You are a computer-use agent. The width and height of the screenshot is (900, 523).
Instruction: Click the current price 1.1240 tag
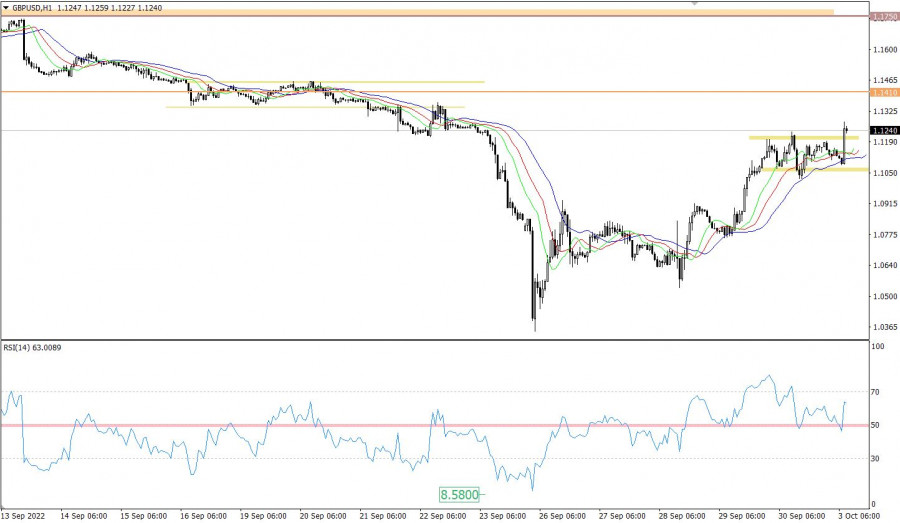[x=884, y=130]
